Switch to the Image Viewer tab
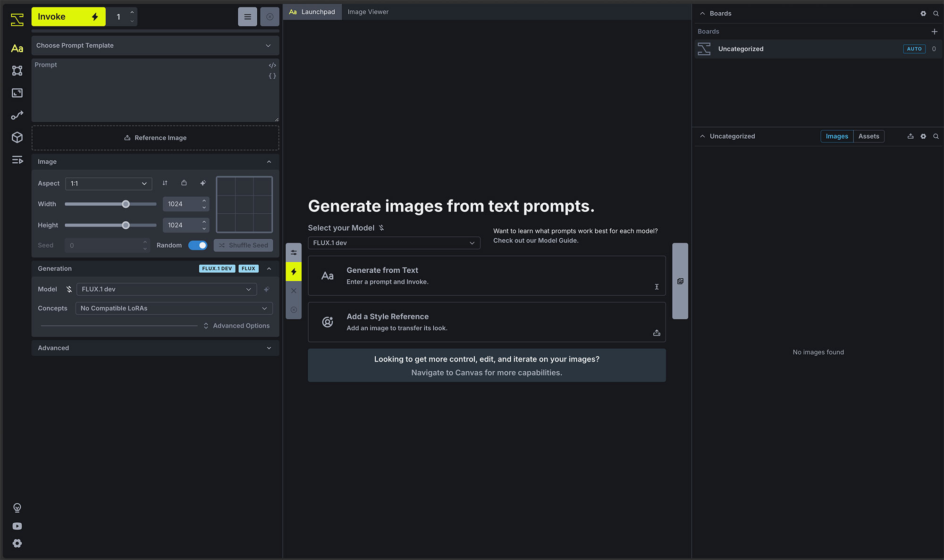 coord(368,12)
